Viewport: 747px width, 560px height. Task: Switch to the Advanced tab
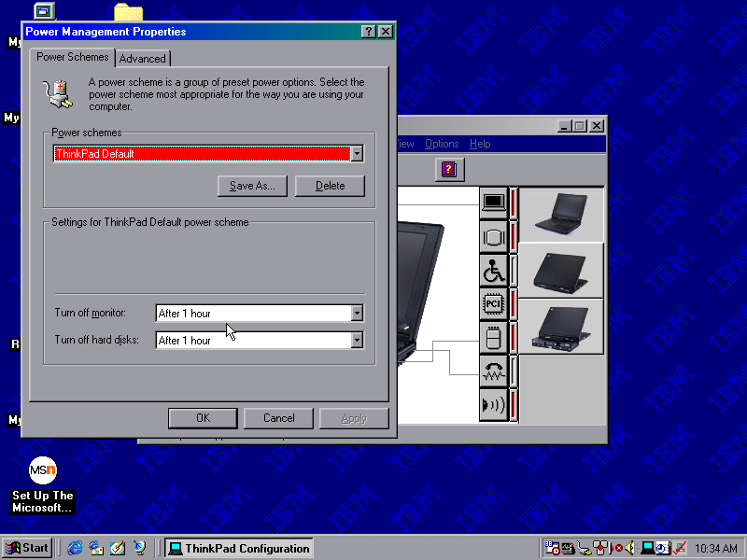143,58
